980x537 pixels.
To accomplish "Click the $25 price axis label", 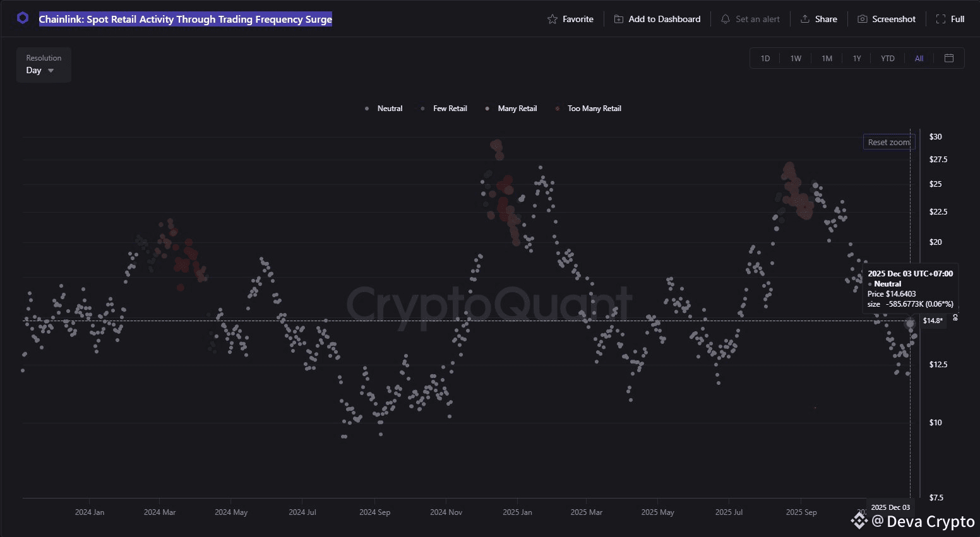I will [935, 184].
